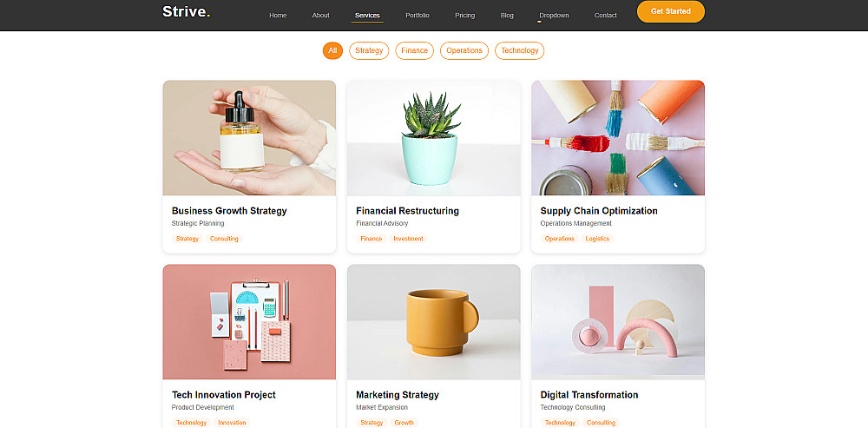Open the Financial Restructuring plant image
The height and width of the screenshot is (428, 868).
(433, 138)
